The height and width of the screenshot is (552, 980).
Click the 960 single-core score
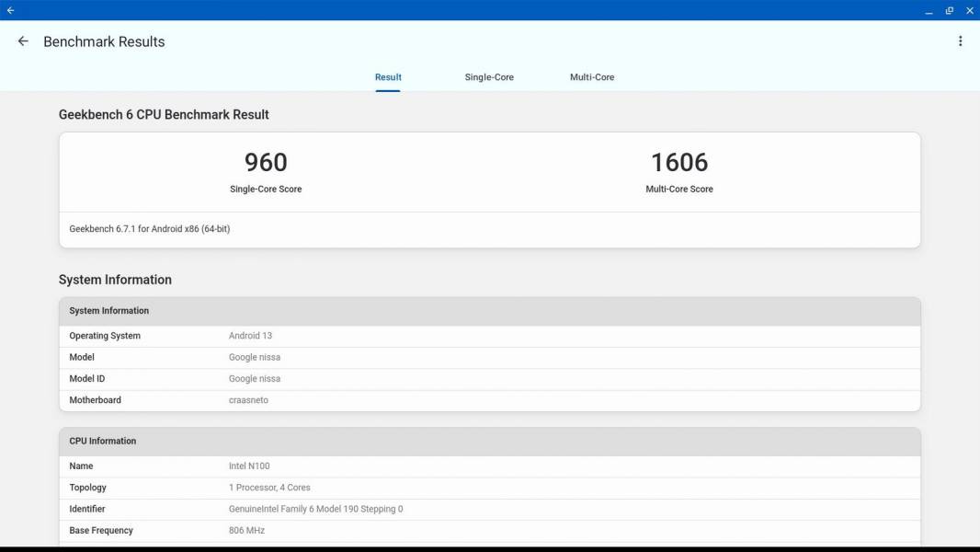point(266,163)
